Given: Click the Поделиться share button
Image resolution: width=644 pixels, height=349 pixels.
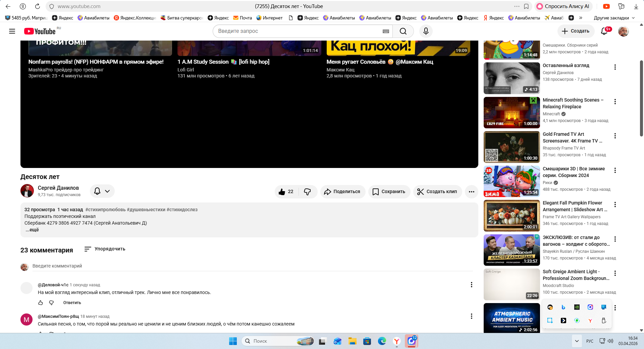Looking at the screenshot, I should click(x=342, y=192).
